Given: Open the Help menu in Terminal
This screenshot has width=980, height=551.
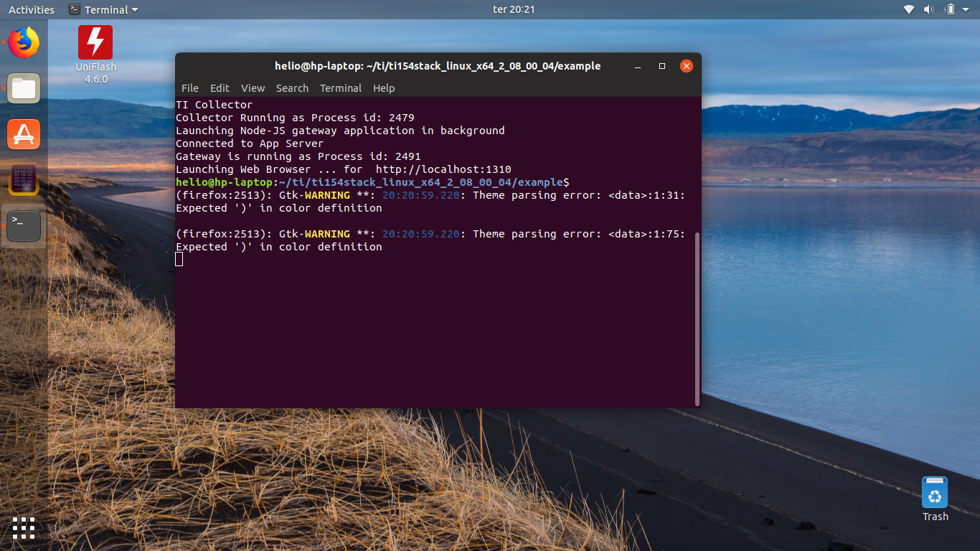Looking at the screenshot, I should [384, 88].
